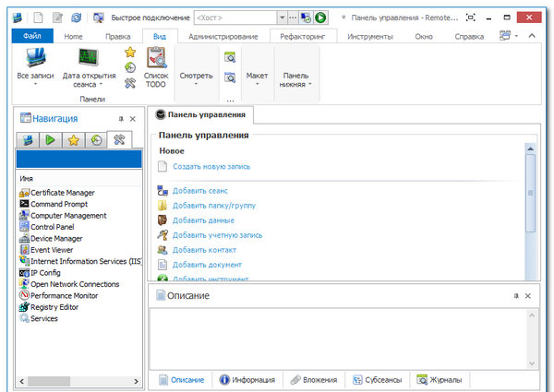Switch to the Журналы bottom tab
The image size is (554, 392).
(440, 379)
